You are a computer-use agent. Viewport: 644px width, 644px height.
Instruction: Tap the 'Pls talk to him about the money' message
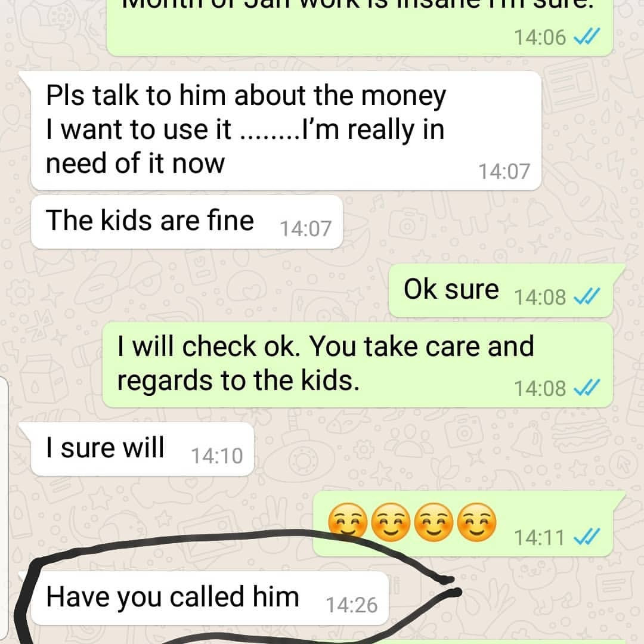(286, 130)
